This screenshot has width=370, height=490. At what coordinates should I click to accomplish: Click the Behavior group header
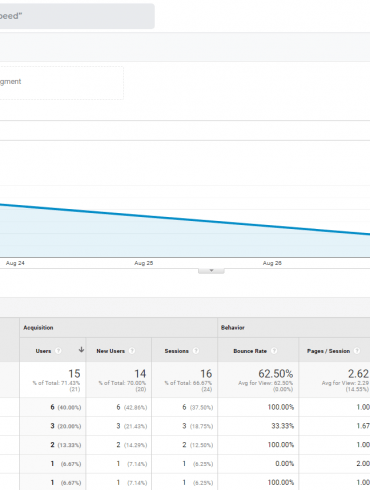[233, 328]
